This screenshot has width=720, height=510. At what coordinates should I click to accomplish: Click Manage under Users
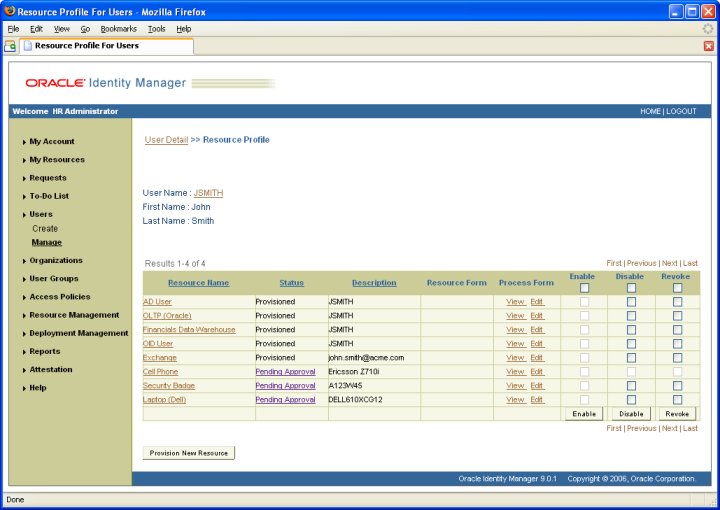click(46, 242)
